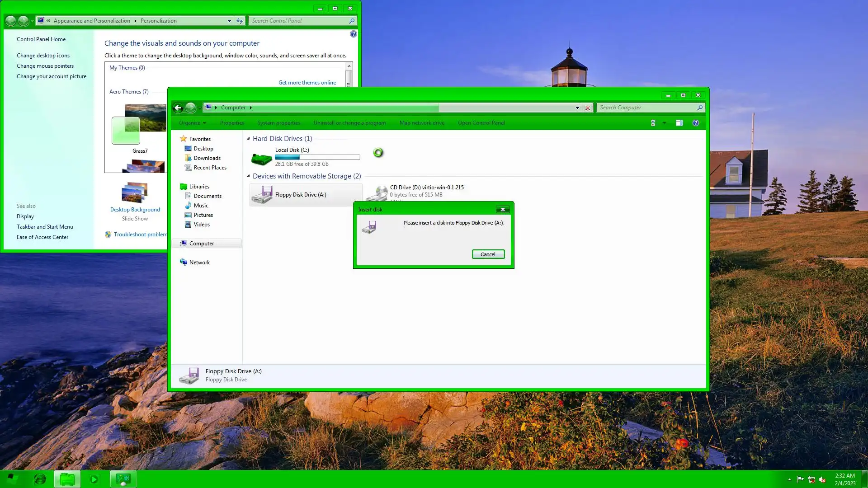868x488 pixels.
Task: Click the Search Computer input field
Action: (x=646, y=108)
